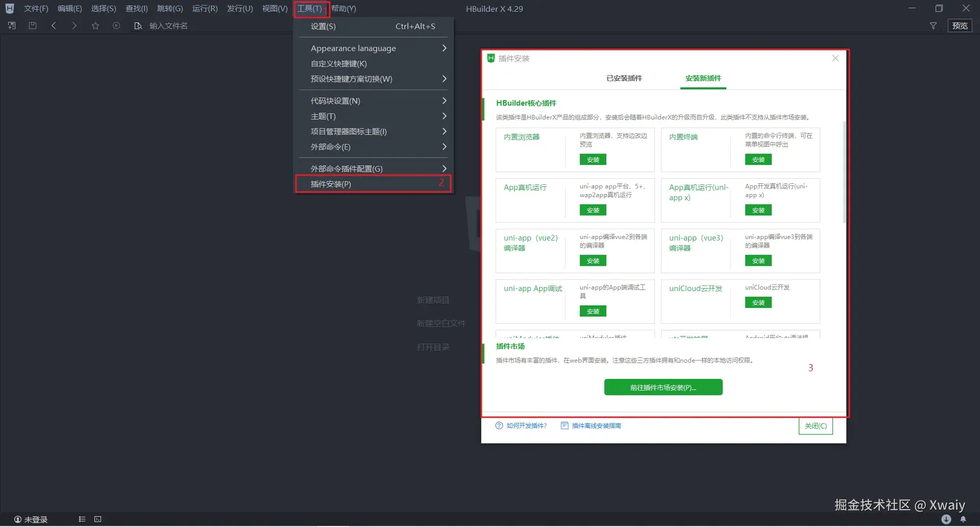Expand the Appearance lanaguage submenu
This screenshot has height=527, width=980.
[x=374, y=48]
